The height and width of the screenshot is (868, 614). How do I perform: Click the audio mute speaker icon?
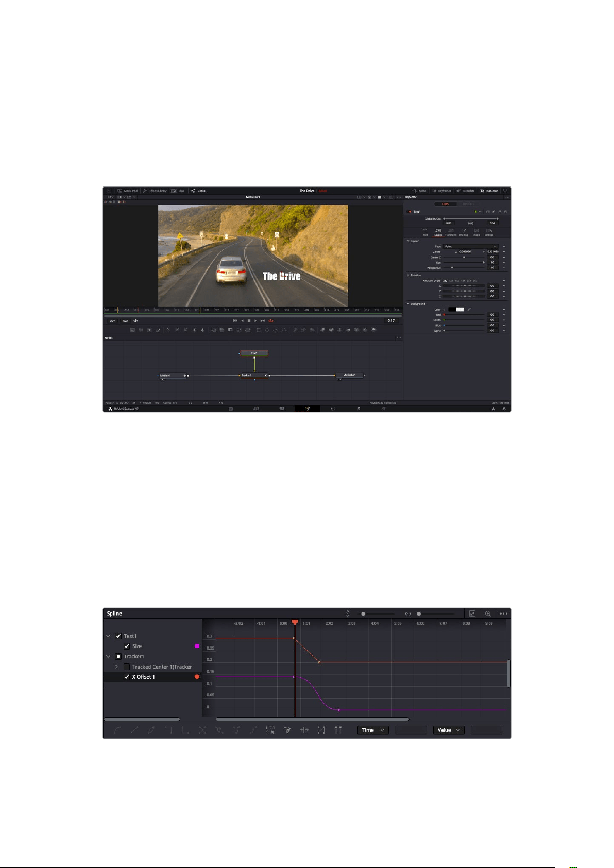(135, 320)
